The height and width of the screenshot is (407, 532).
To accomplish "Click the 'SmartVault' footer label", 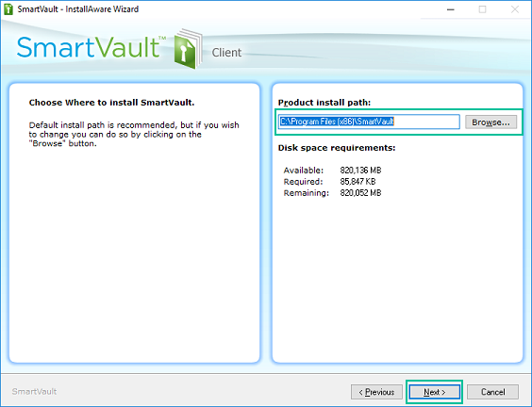I will coord(34,392).
